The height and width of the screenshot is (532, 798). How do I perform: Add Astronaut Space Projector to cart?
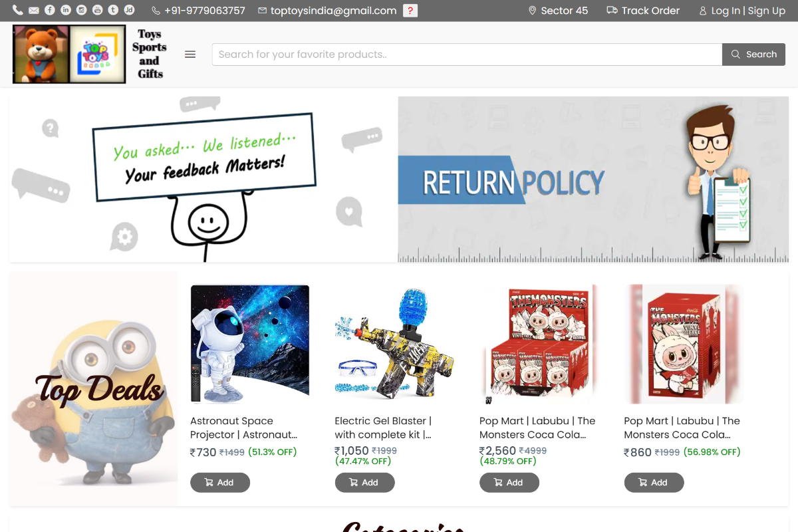pos(220,483)
